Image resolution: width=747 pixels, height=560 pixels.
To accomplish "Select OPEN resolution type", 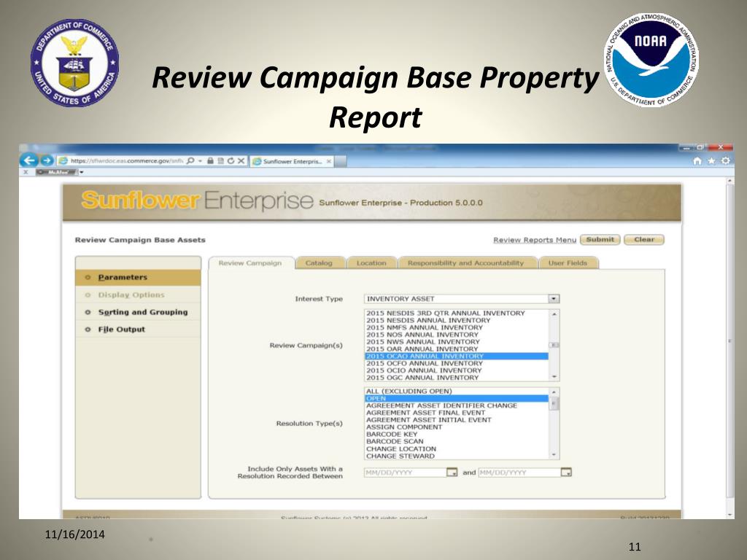I will click(x=457, y=399).
